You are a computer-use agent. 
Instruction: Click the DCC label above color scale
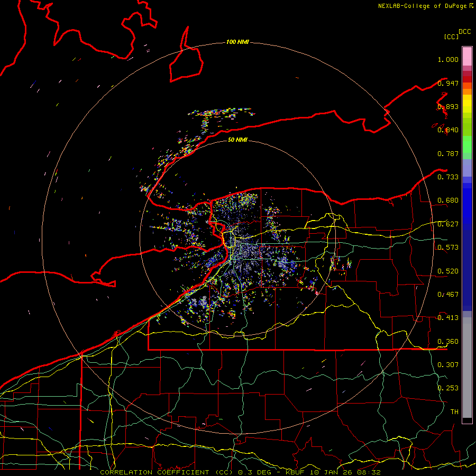[464, 32]
